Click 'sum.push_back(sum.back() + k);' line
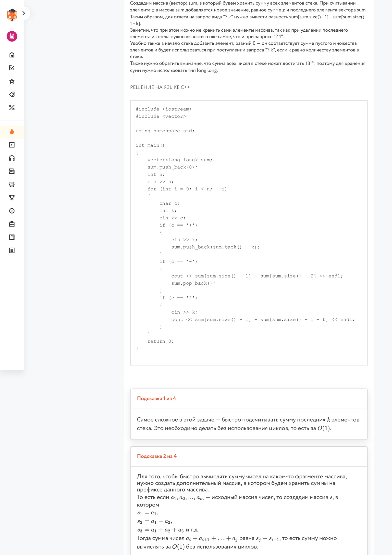Viewport: 392px width, 555px height. click(x=215, y=247)
